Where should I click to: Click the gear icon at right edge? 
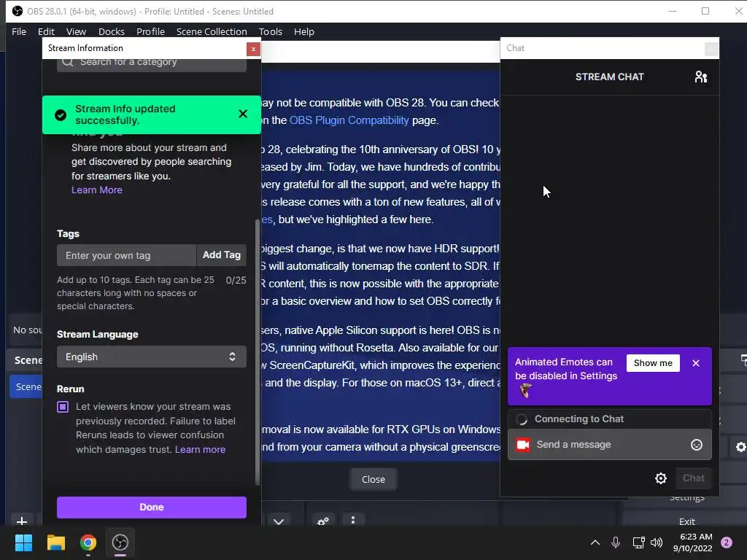click(740, 447)
